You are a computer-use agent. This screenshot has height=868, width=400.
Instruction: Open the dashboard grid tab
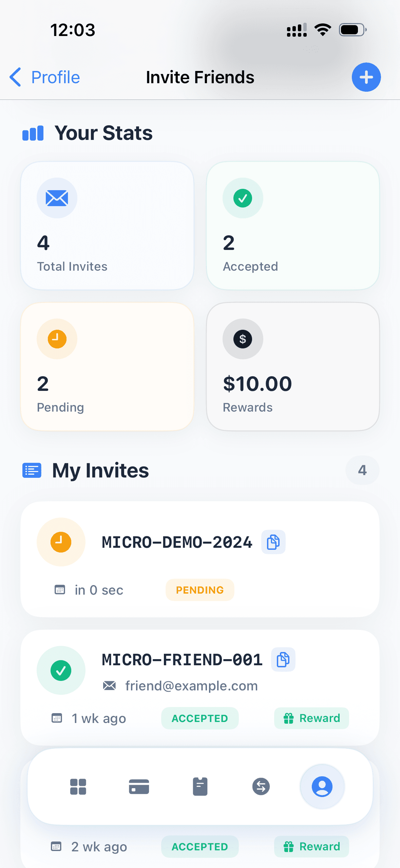pyautogui.click(x=78, y=786)
